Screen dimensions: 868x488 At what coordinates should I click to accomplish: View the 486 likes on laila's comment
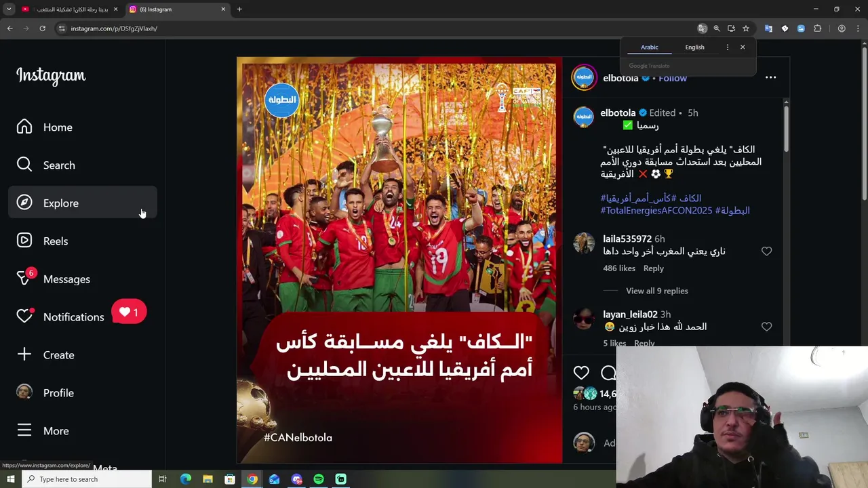619,268
